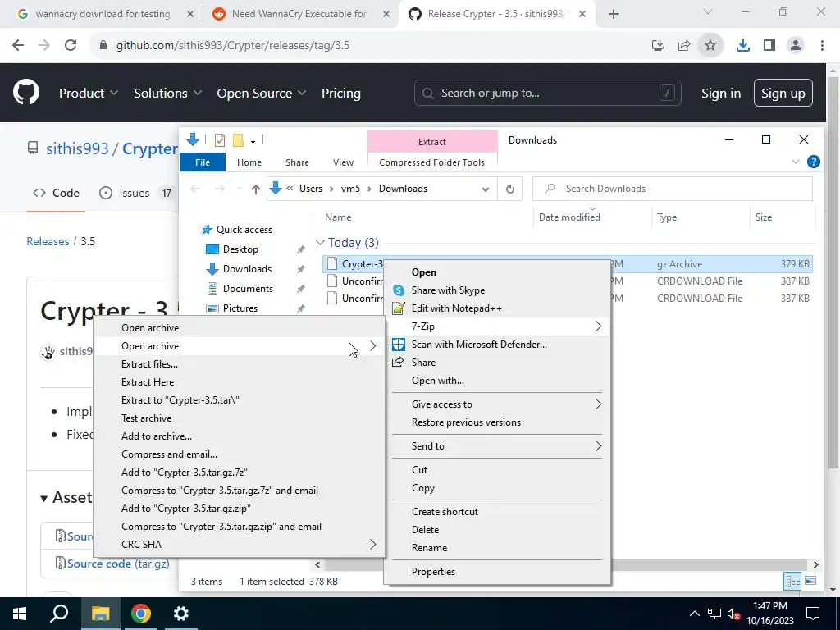Click the GitHub logo icon

(x=26, y=93)
